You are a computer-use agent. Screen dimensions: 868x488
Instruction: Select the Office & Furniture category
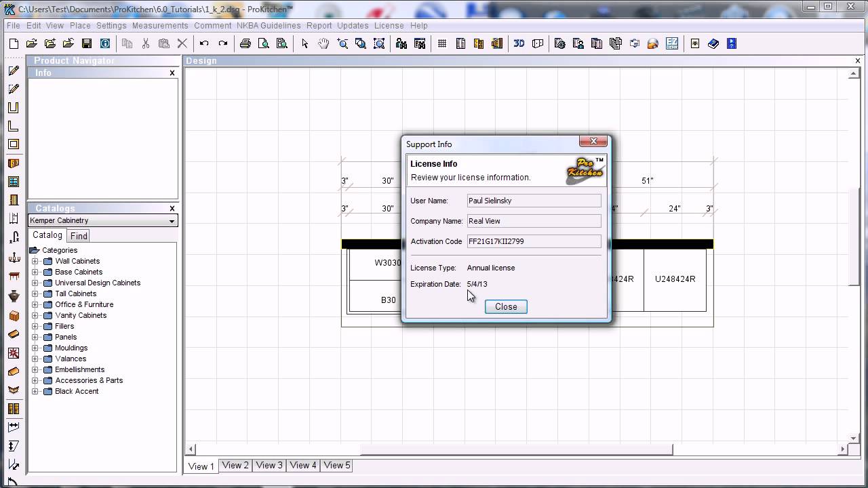point(84,304)
